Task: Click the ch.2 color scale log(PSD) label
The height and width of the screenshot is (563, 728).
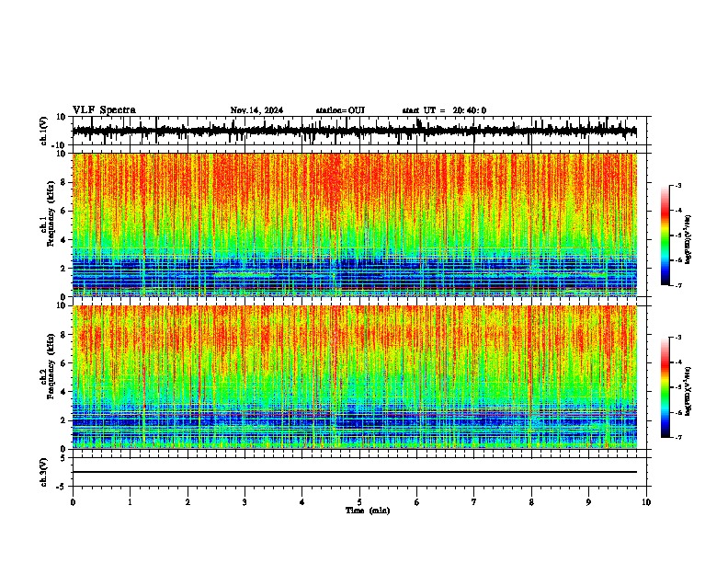Action: (x=688, y=391)
